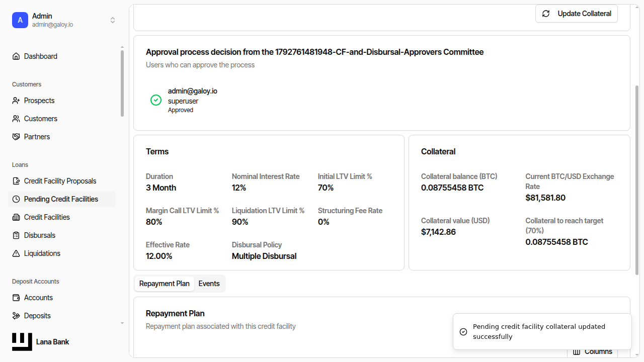The image size is (644, 362).
Task: Go to the Prospects page
Action: point(62,101)
